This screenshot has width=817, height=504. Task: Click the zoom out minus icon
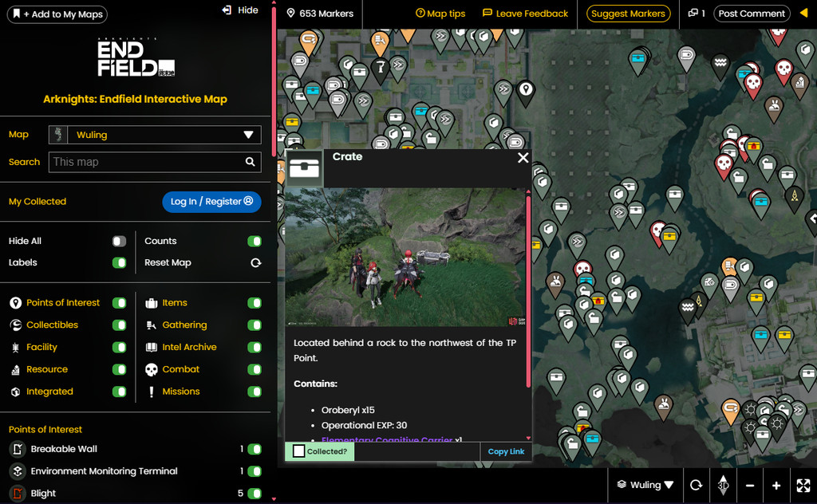click(x=750, y=485)
